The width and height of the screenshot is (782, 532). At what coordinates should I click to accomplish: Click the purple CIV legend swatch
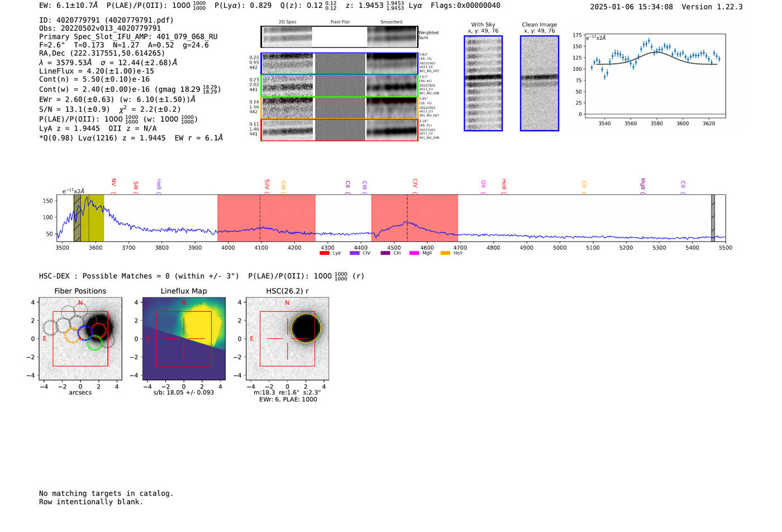coord(354,253)
